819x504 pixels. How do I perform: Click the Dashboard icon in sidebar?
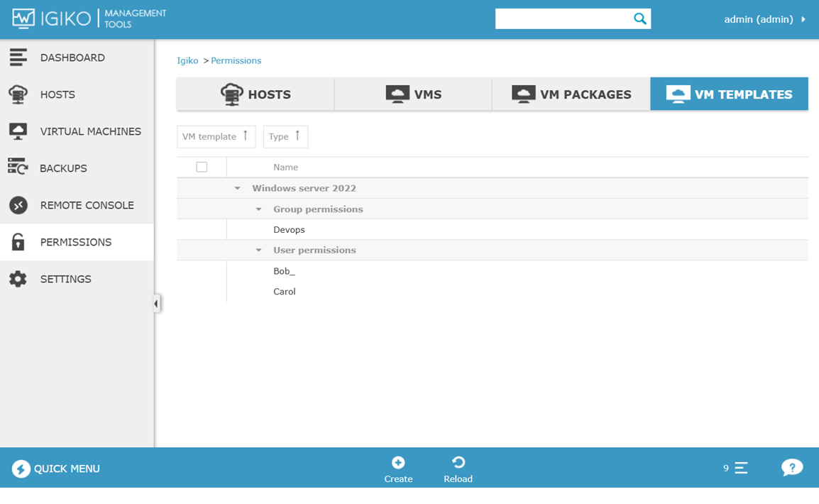click(18, 57)
